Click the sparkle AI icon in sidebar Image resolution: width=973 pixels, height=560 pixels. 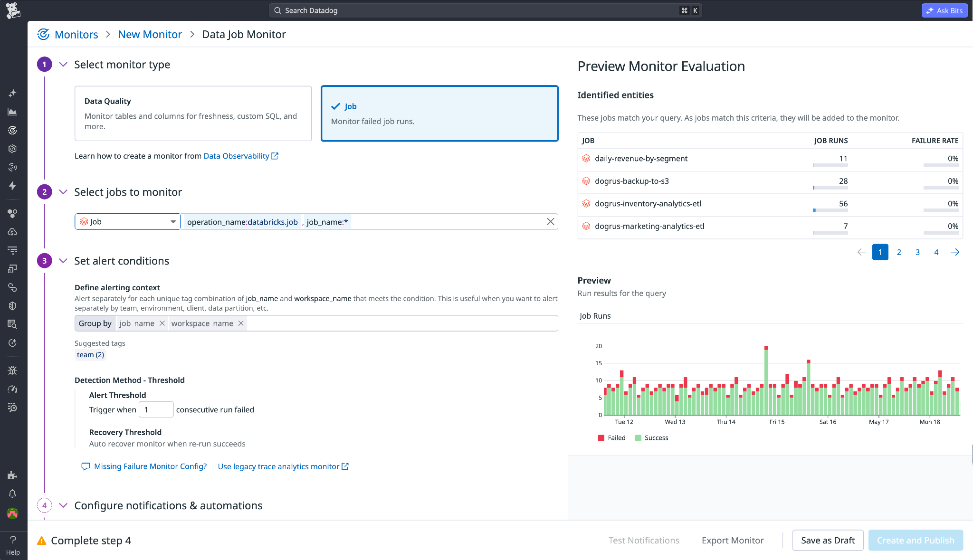12,94
